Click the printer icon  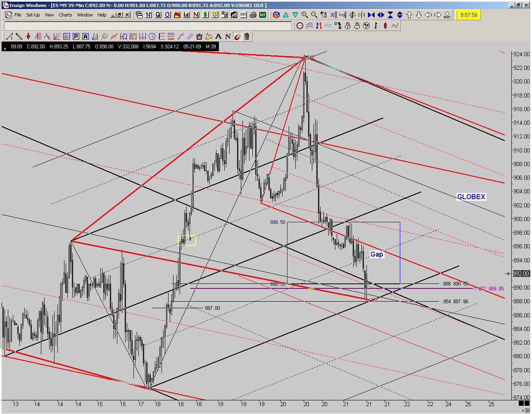pyautogui.click(x=253, y=15)
